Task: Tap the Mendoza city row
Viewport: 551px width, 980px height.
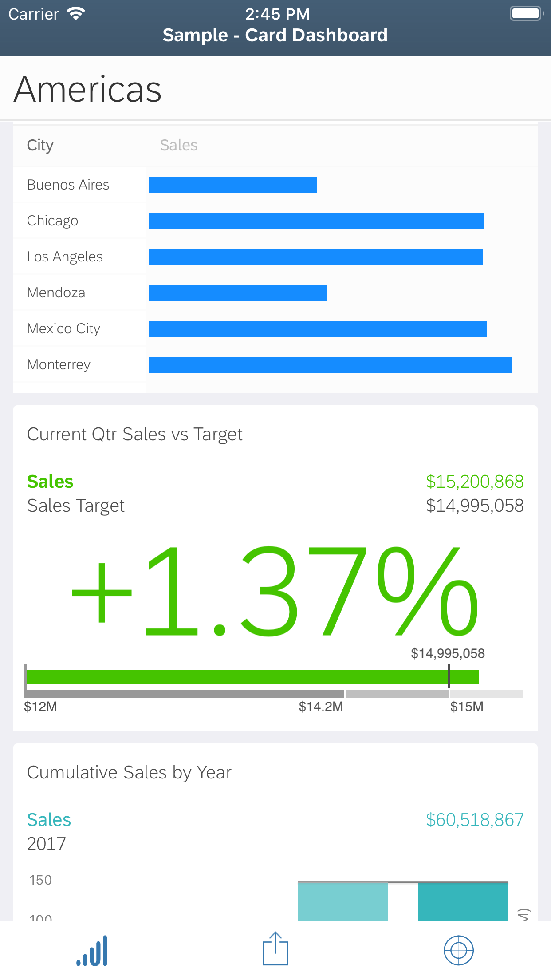Action: pyautogui.click(x=56, y=292)
